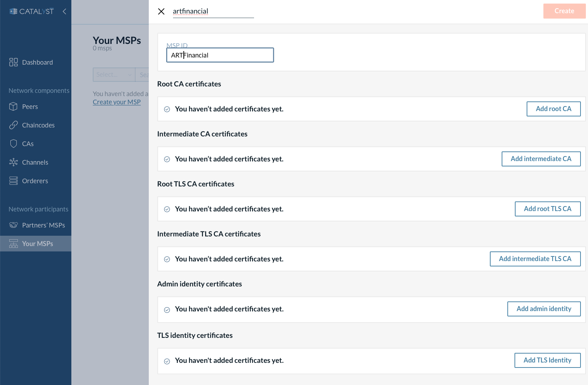Open Dashboard via the grid icon
Viewport: 588px width, 385px height.
(x=13, y=62)
